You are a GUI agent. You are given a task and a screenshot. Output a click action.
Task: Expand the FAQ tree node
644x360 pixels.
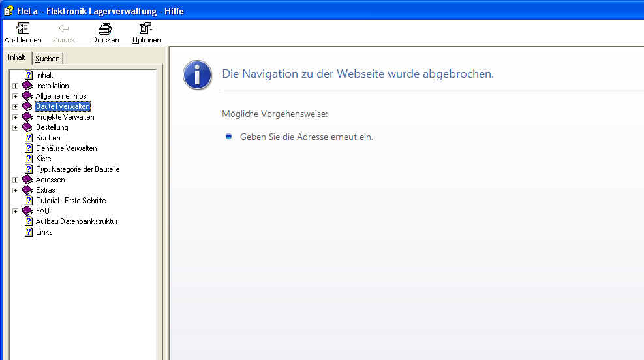[15, 212]
